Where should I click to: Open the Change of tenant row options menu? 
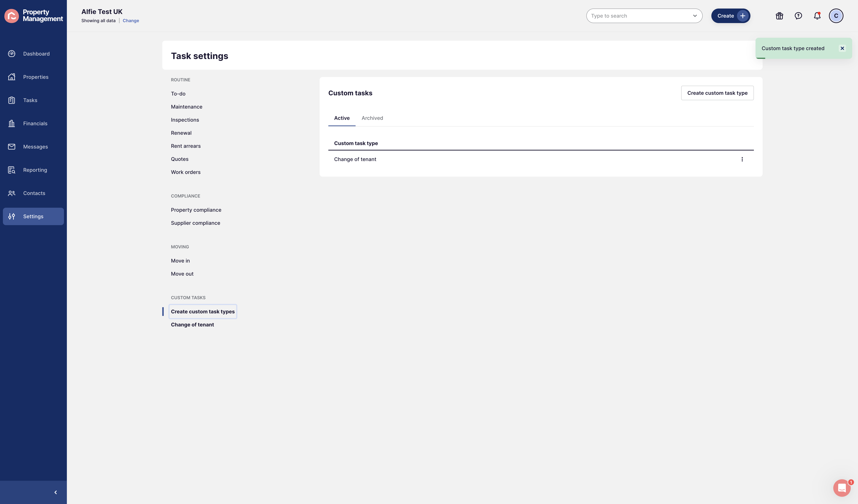(742, 159)
